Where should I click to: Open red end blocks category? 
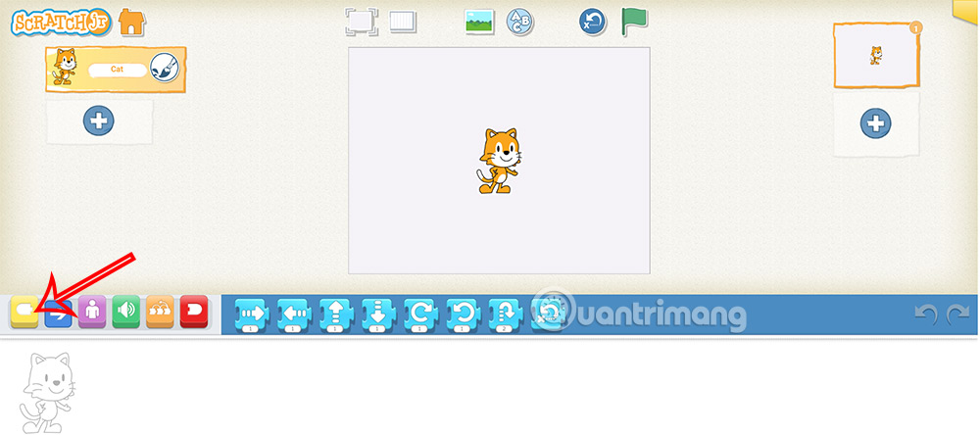(194, 312)
